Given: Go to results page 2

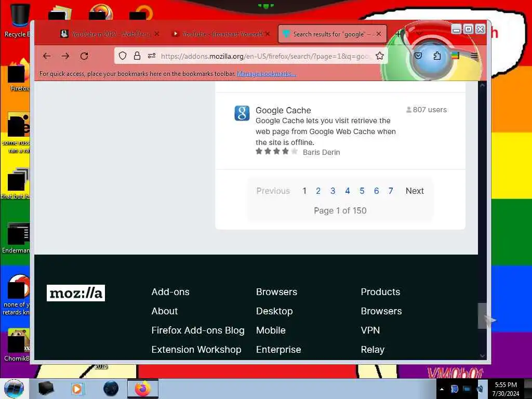Looking at the screenshot, I should tap(318, 191).
